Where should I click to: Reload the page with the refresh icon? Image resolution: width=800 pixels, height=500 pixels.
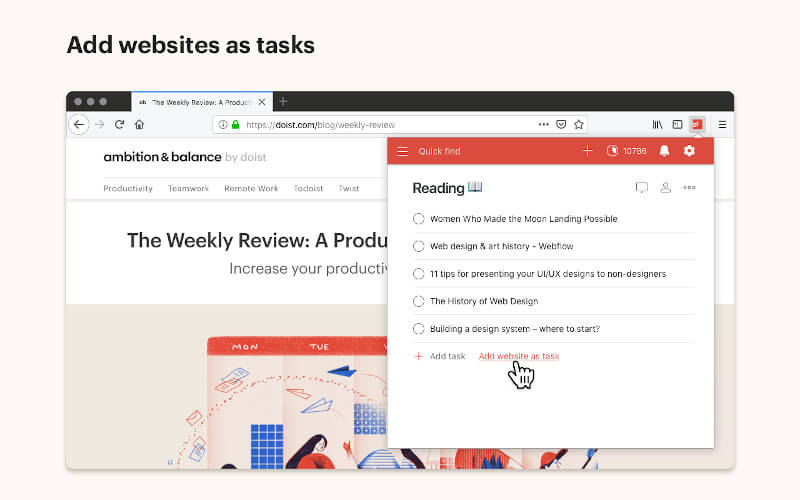(119, 124)
